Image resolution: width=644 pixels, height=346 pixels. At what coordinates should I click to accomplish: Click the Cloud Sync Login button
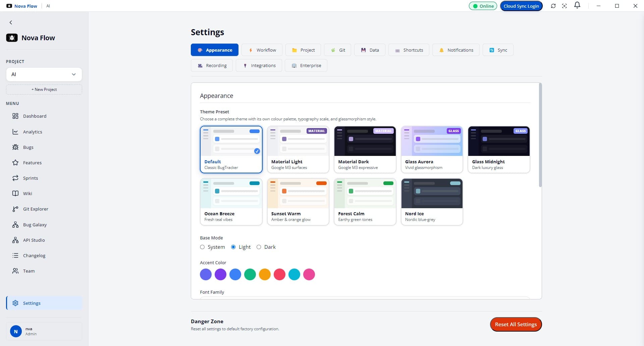tap(521, 6)
